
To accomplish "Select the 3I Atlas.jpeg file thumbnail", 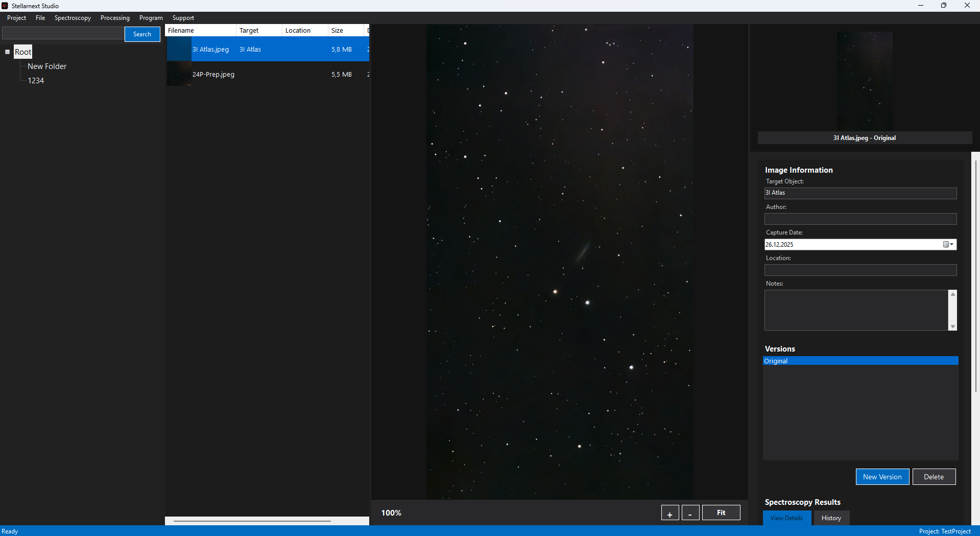I will (179, 50).
